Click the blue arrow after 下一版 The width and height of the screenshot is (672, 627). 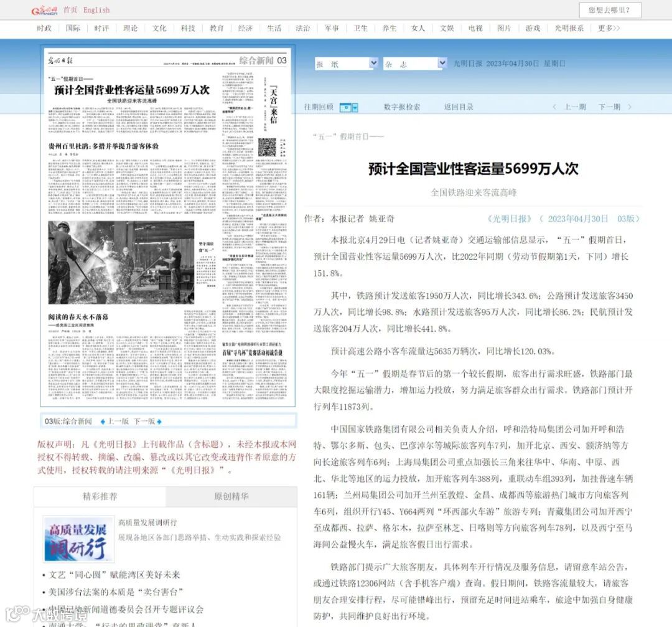pyautogui.click(x=159, y=422)
